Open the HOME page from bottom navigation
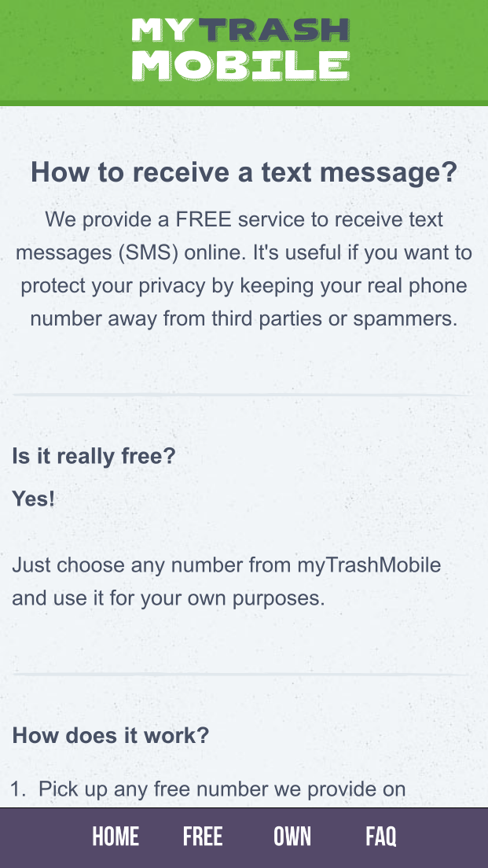The width and height of the screenshot is (488, 868). [115, 837]
